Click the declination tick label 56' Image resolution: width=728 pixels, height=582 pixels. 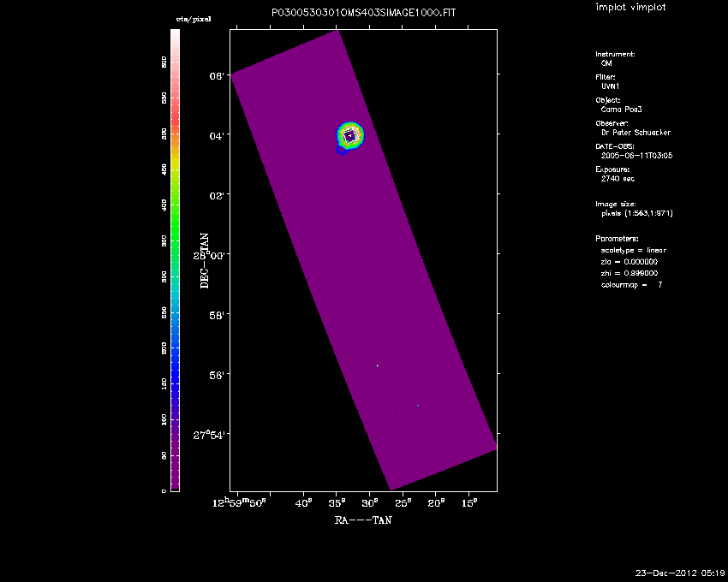pyautogui.click(x=217, y=375)
